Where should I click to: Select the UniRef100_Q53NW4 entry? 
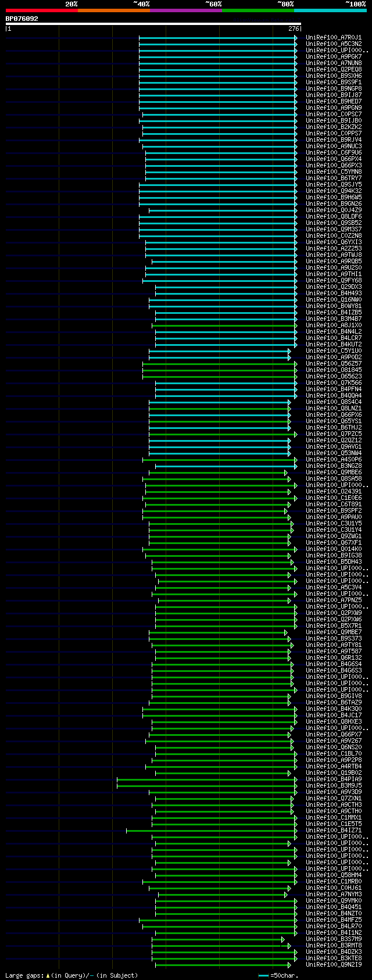coord(334,453)
